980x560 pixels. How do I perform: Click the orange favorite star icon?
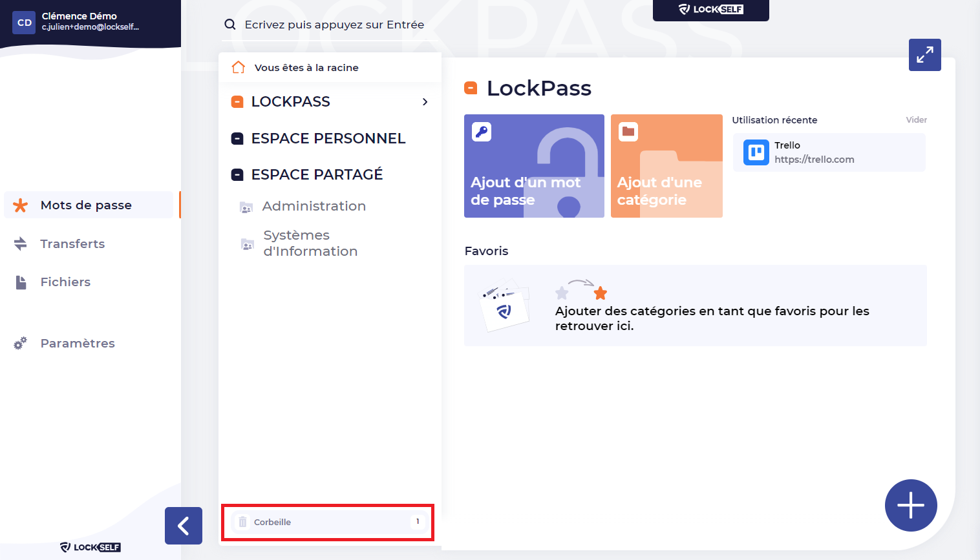tap(601, 293)
